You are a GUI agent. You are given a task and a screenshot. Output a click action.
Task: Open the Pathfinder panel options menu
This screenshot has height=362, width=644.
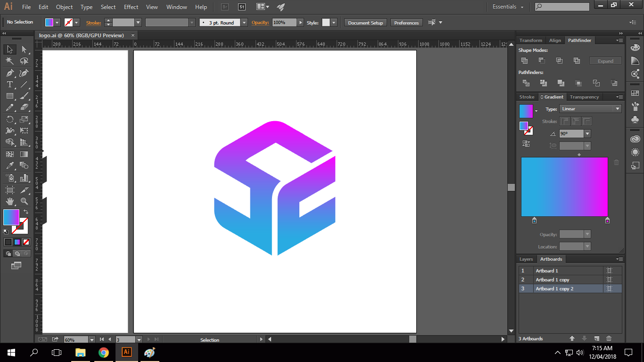[x=619, y=41]
